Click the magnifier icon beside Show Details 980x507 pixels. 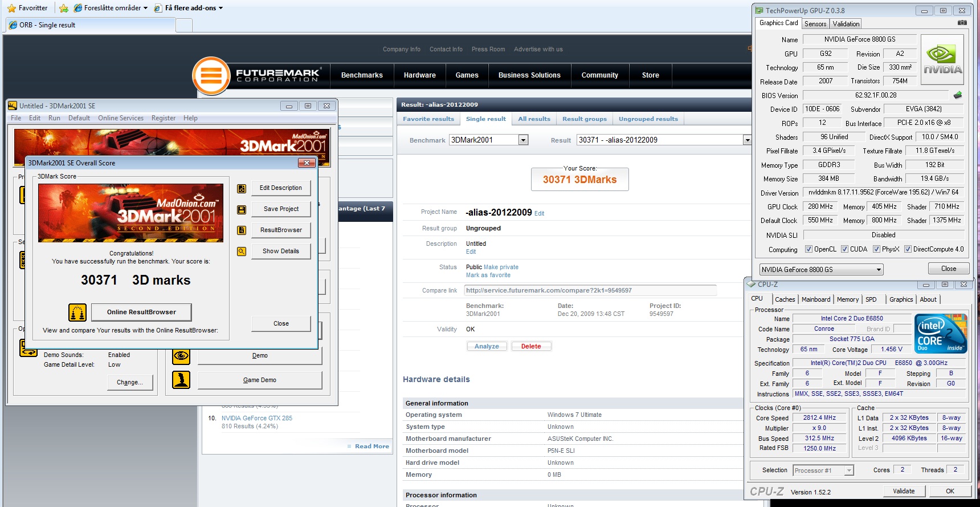click(242, 252)
